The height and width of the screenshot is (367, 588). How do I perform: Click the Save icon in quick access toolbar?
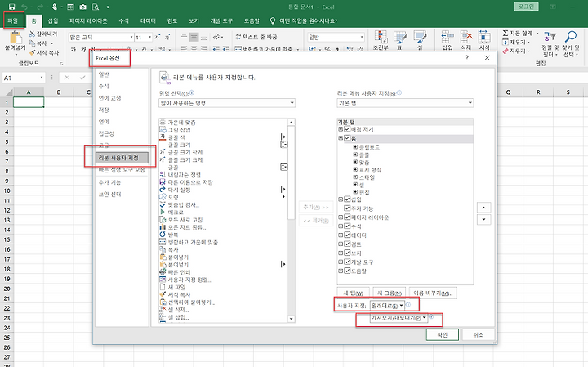coord(12,7)
